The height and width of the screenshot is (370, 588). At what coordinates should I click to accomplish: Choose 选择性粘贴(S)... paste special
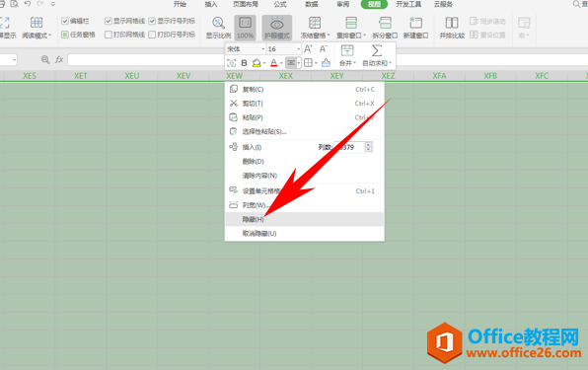(x=304, y=131)
